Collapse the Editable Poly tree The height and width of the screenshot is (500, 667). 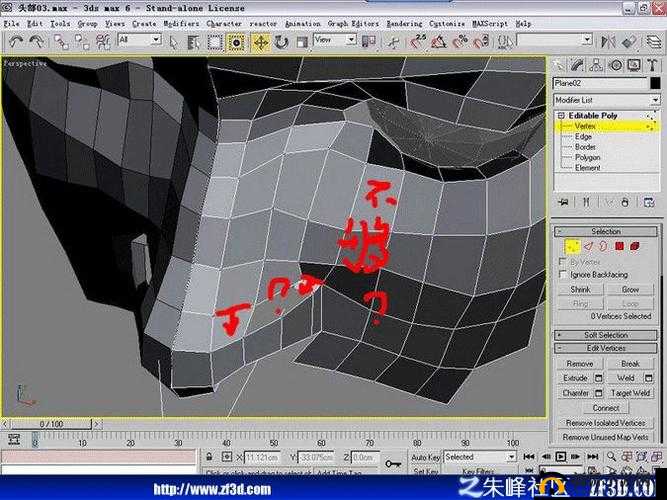[x=562, y=115]
